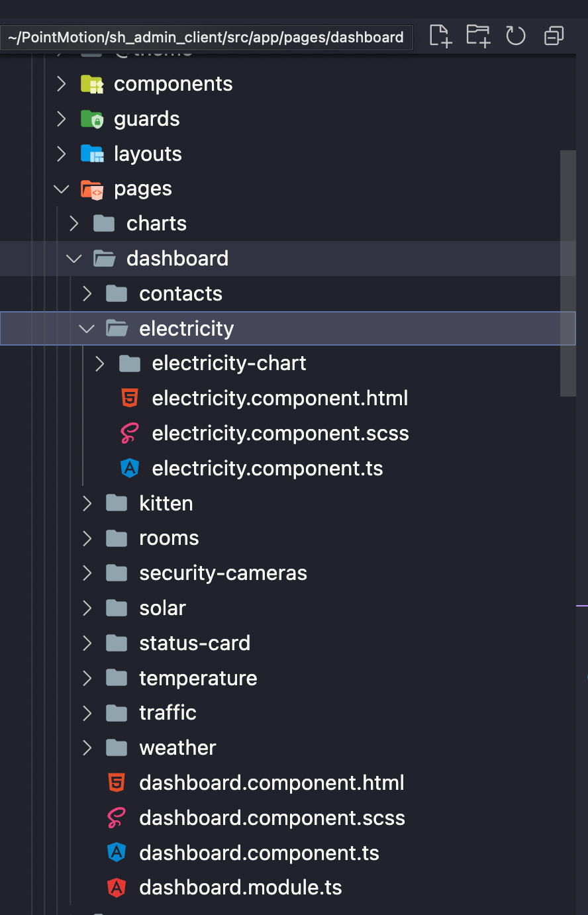Viewport: 588px width, 915px height.
Task: Collapse the pages folder chevron
Action: point(62,189)
